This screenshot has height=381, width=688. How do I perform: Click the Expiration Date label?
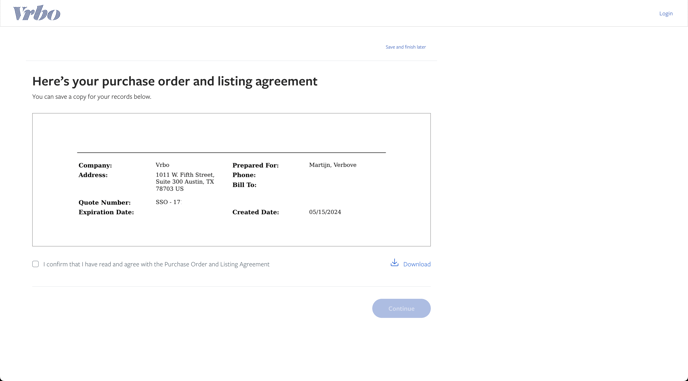coord(106,212)
